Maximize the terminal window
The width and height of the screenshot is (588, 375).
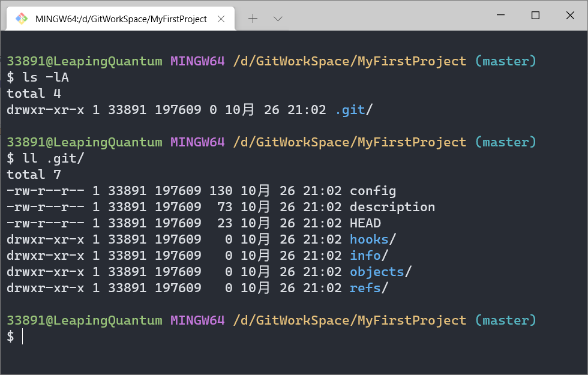pos(535,15)
